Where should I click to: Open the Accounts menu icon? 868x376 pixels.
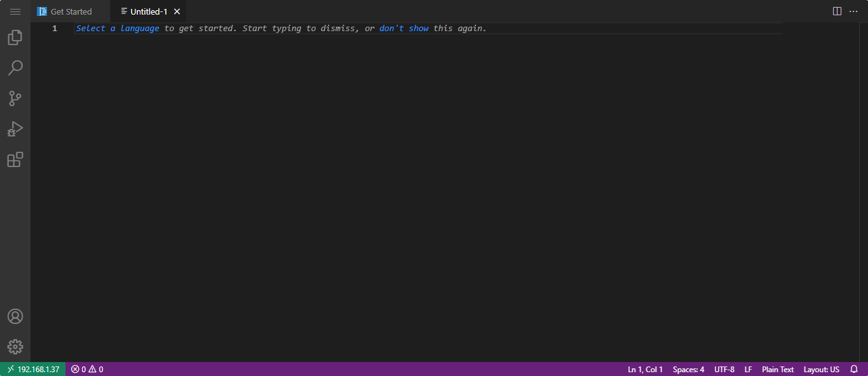tap(15, 316)
